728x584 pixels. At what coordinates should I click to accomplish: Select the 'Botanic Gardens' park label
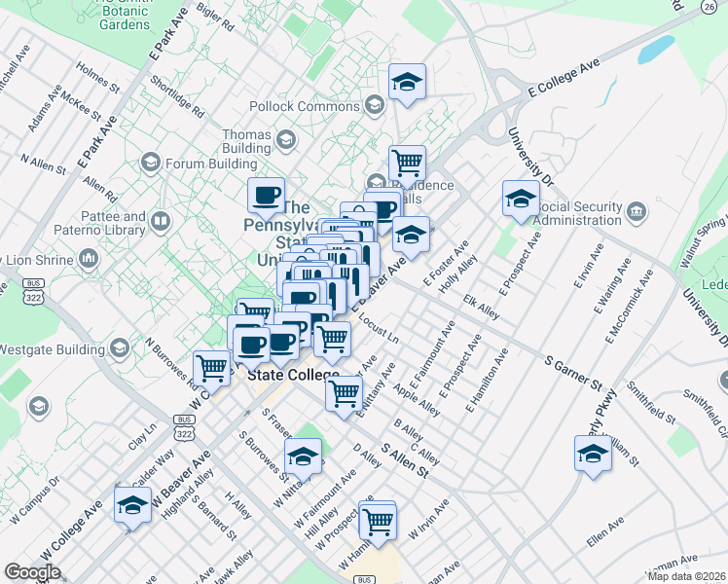point(125,18)
